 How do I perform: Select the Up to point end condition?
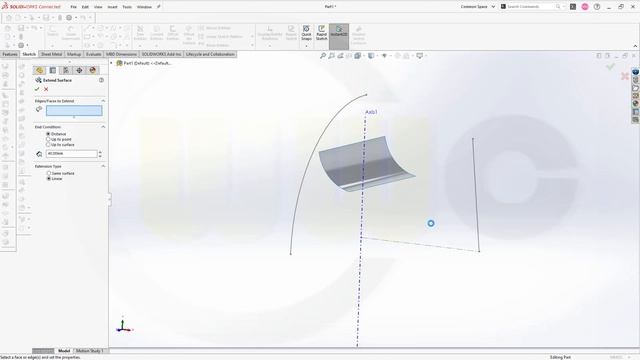click(x=48, y=139)
